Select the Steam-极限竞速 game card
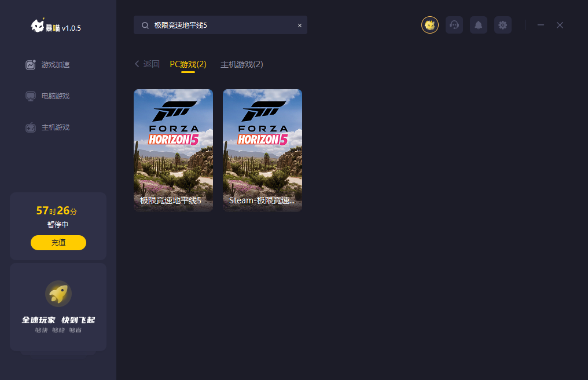Screen dimensions: 588x380 263,151
